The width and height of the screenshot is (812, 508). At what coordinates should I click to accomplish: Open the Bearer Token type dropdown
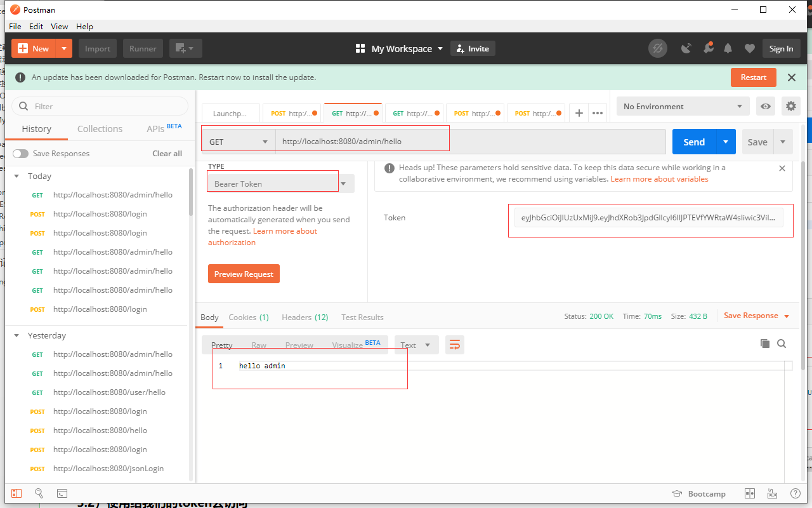280,184
